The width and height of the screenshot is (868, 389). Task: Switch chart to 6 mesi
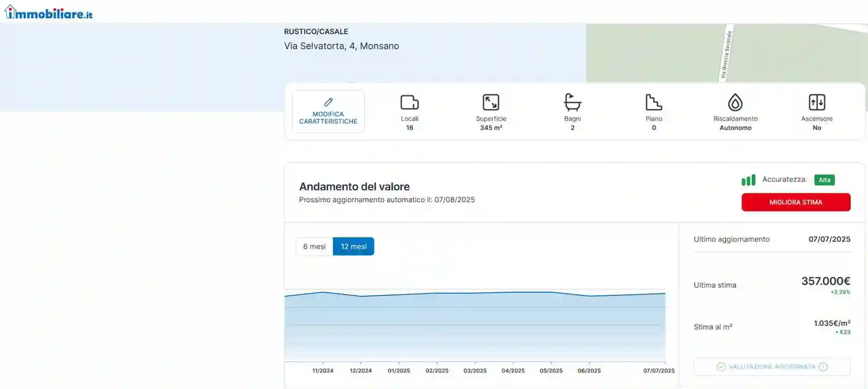click(314, 246)
